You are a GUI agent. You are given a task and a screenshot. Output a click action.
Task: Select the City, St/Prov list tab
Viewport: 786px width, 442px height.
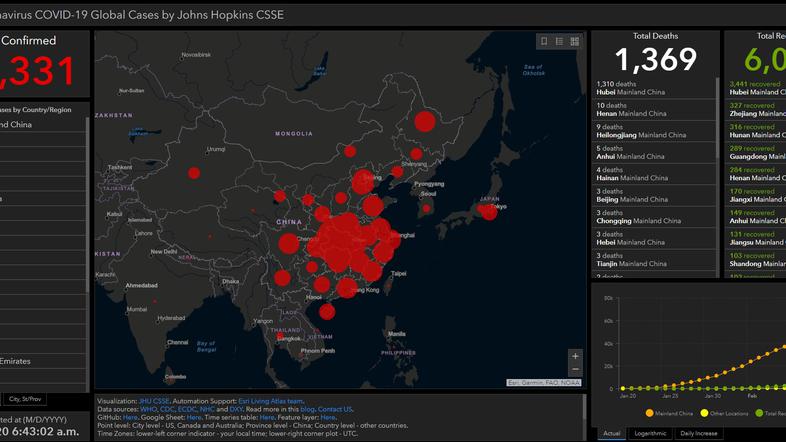23,399
